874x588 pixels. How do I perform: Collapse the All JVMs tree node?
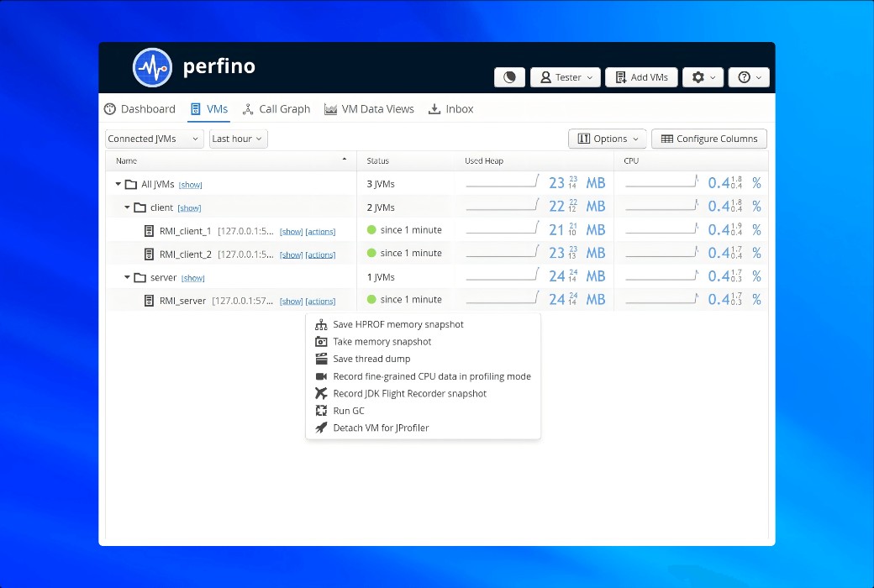tap(118, 184)
